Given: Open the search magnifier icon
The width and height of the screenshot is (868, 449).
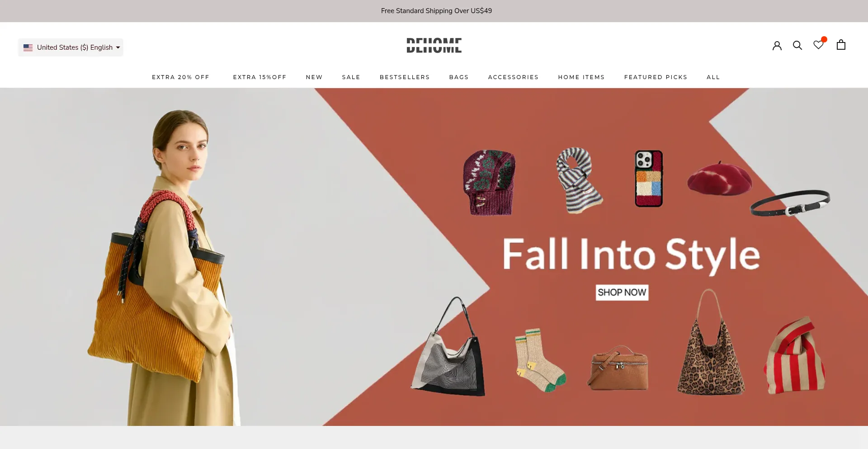Looking at the screenshot, I should (x=797, y=45).
